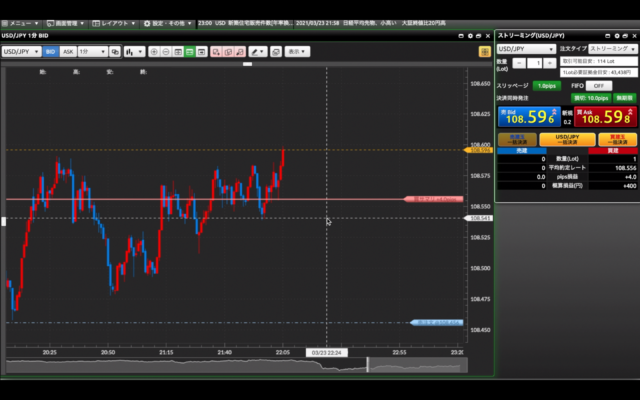
Task: Switch chart to ASK prices
Action: point(68,52)
